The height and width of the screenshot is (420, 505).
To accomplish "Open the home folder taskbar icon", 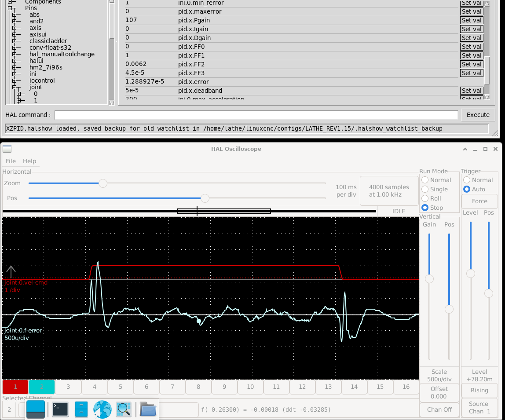I will point(148,410).
